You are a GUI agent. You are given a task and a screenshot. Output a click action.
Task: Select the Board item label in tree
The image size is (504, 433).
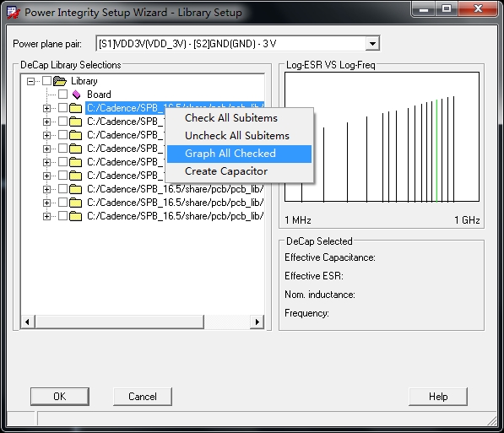pyautogui.click(x=99, y=95)
